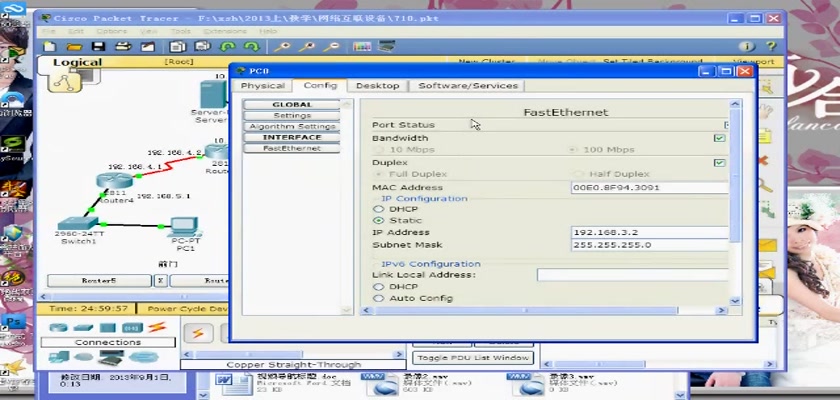Image resolution: width=840 pixels, height=400 pixels.
Task: Switch to the Software/Services tab
Action: [468, 86]
